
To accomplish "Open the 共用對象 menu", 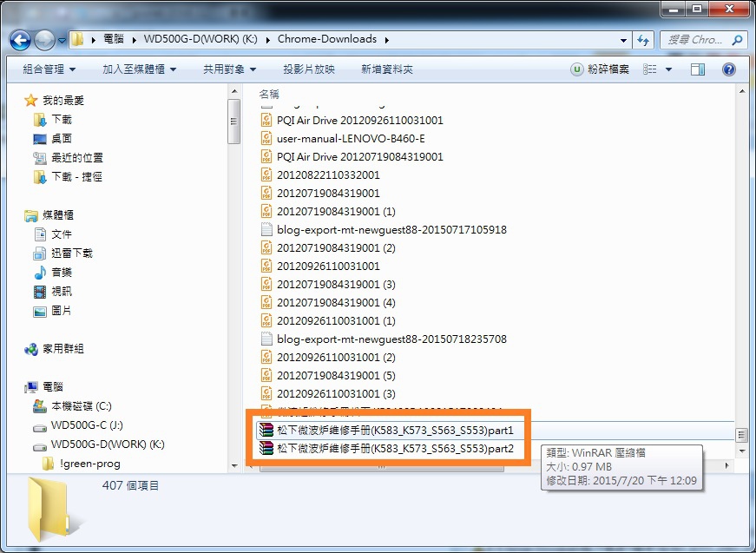I will pos(229,69).
